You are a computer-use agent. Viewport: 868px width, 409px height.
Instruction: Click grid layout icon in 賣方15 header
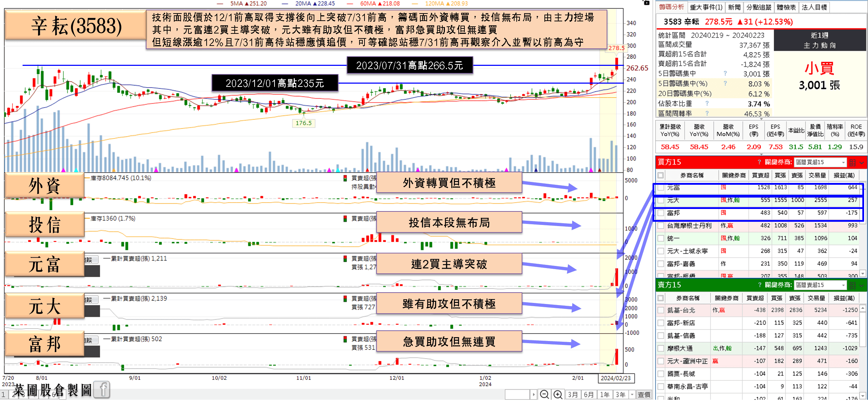[x=852, y=285]
